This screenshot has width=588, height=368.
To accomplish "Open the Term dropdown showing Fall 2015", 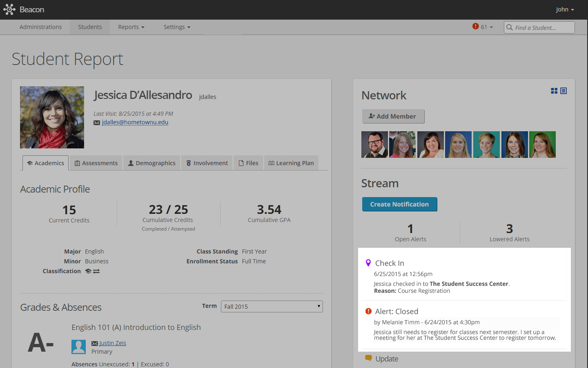I will pos(272,306).
